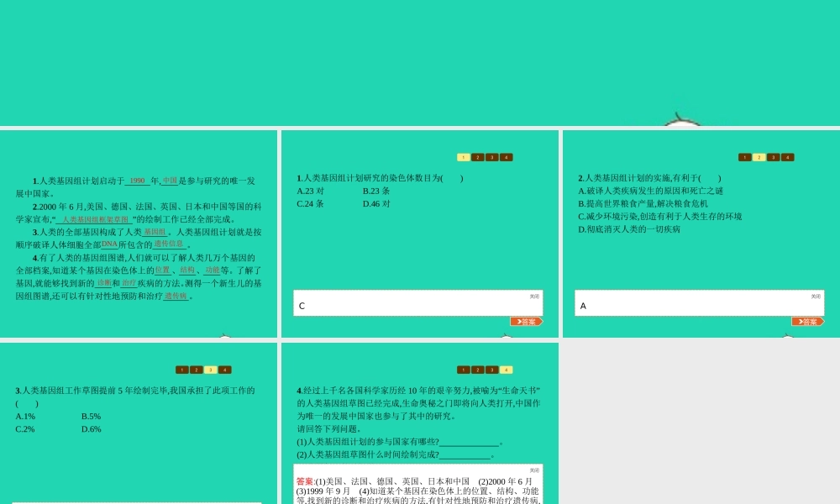Select tab 4 on the question 3 slide
This screenshot has height=504, width=840.
pyautogui.click(x=224, y=370)
